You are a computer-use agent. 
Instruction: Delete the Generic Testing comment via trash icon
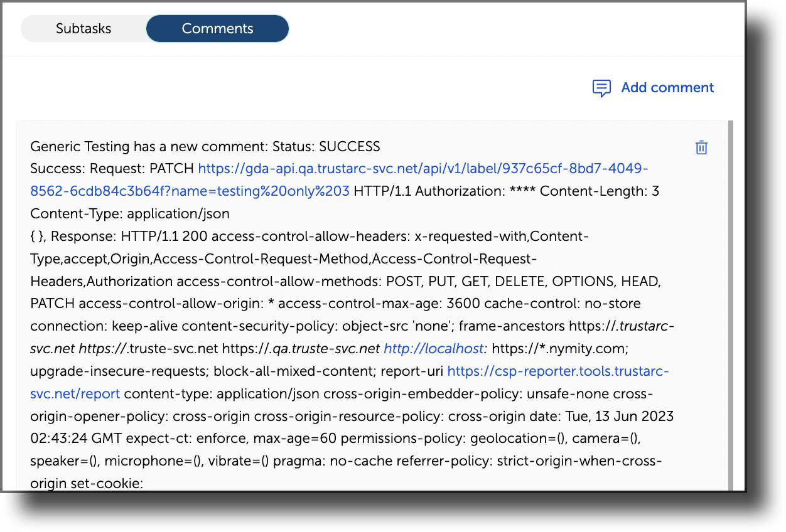[701, 147]
